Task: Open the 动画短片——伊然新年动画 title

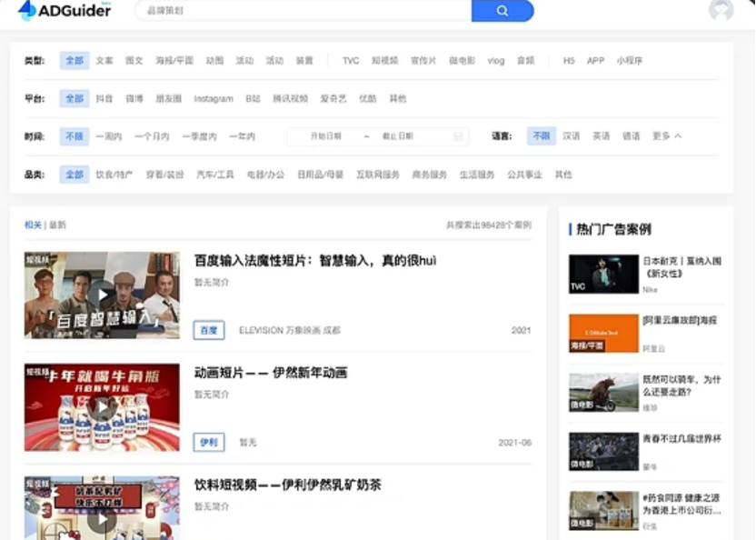Action: 271,373
